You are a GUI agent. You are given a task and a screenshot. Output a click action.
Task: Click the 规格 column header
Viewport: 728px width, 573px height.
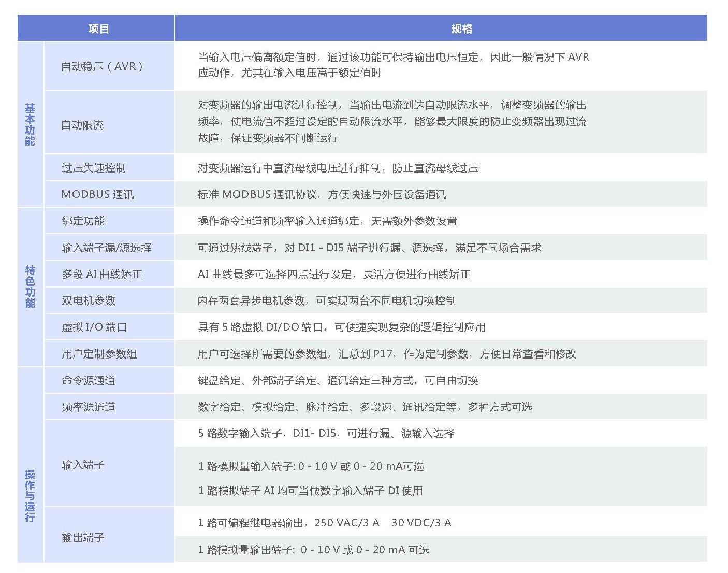[x=461, y=28]
